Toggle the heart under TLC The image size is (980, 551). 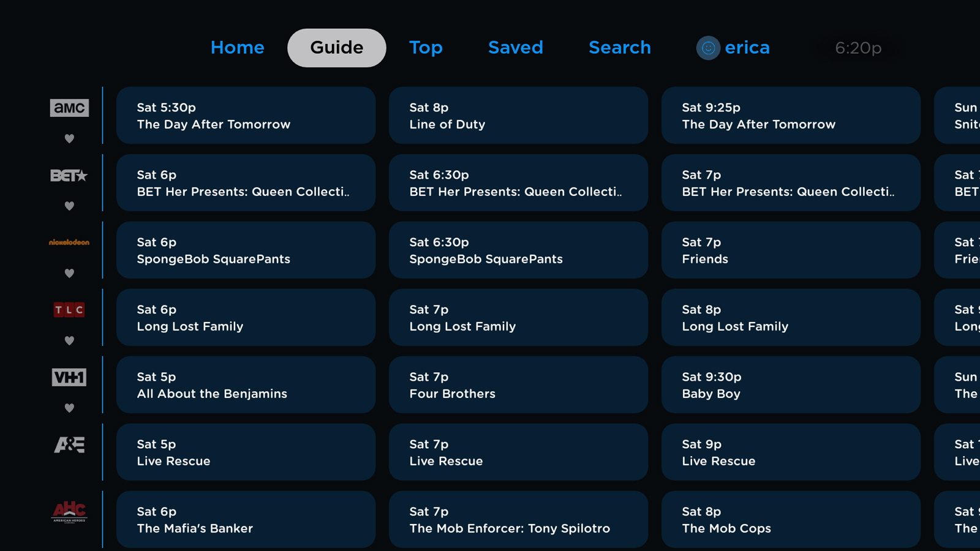[x=69, y=340]
